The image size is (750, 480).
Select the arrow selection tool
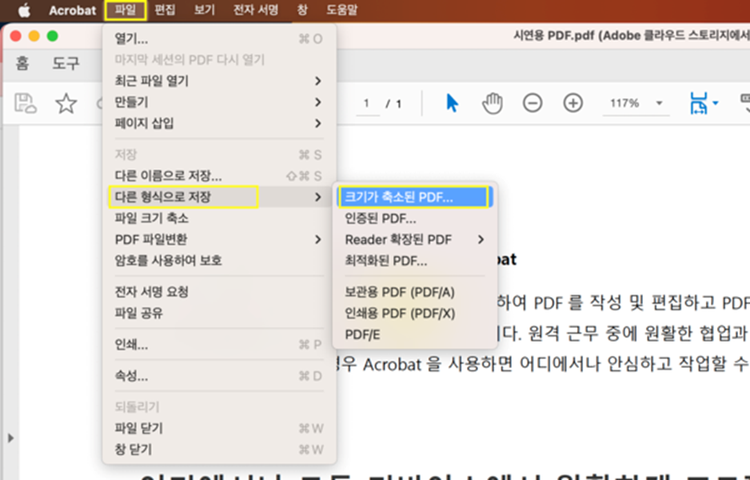pos(452,103)
